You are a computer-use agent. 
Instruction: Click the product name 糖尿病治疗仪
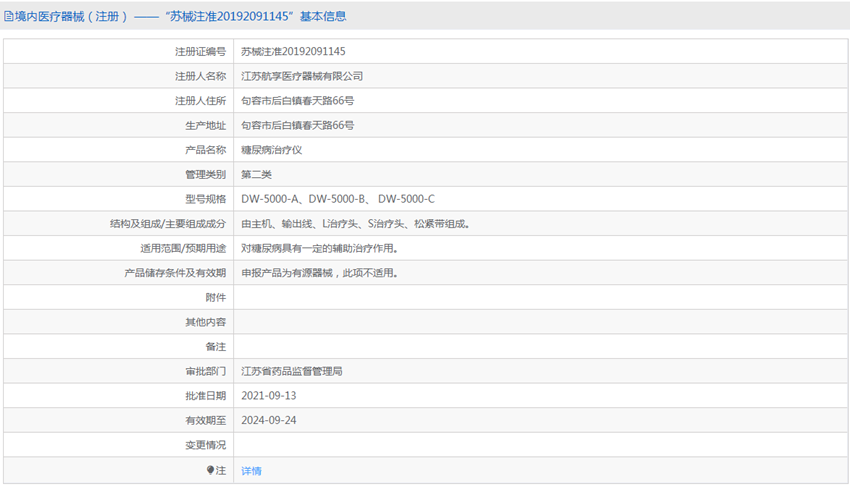tap(272, 150)
